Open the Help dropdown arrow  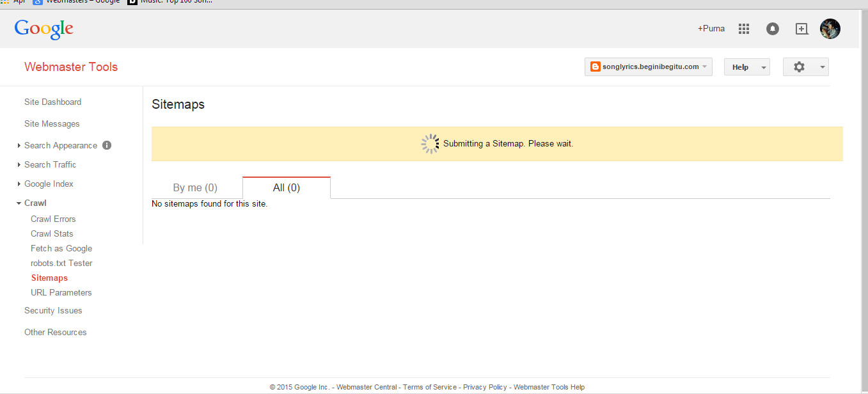[763, 67]
